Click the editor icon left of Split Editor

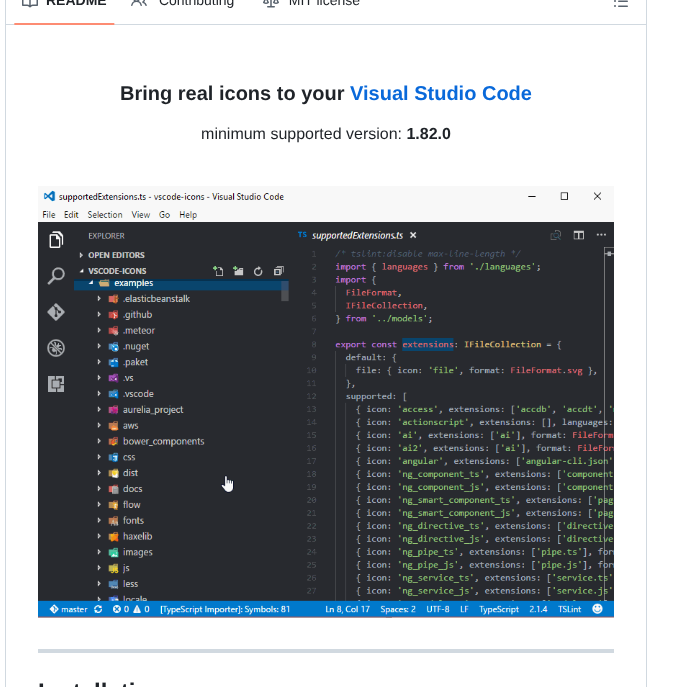coord(556,236)
